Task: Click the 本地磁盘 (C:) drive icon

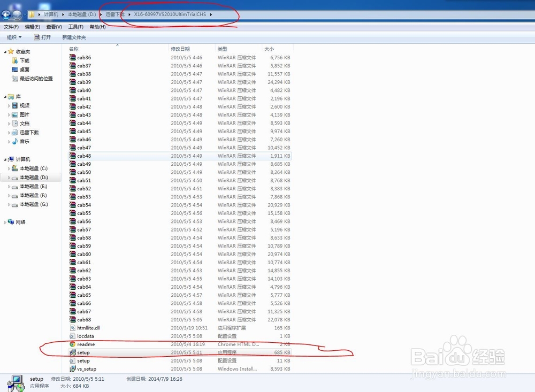Action: click(x=14, y=168)
